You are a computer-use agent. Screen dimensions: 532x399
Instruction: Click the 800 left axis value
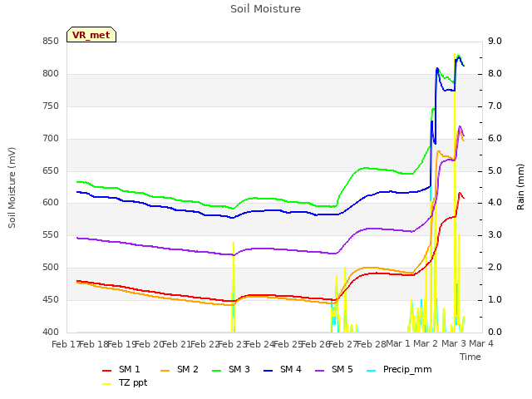coord(51,74)
